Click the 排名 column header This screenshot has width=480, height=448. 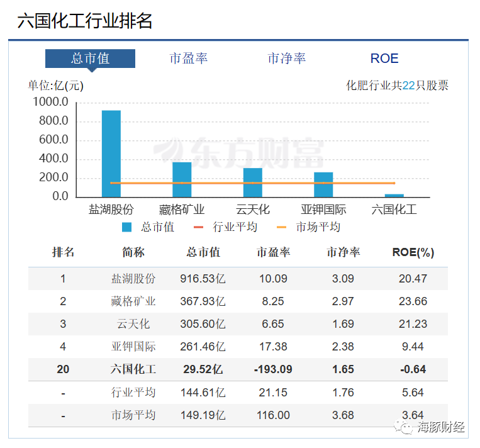63,252
